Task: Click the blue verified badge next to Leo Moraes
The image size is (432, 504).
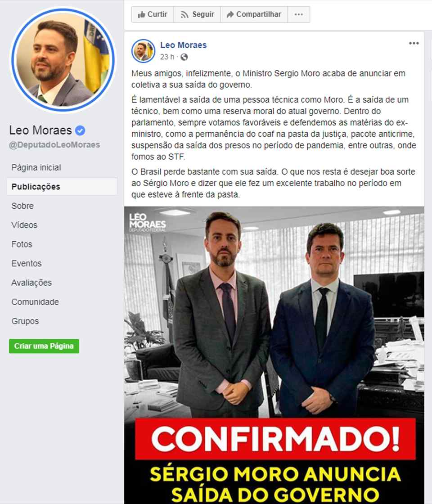Action: click(80, 130)
